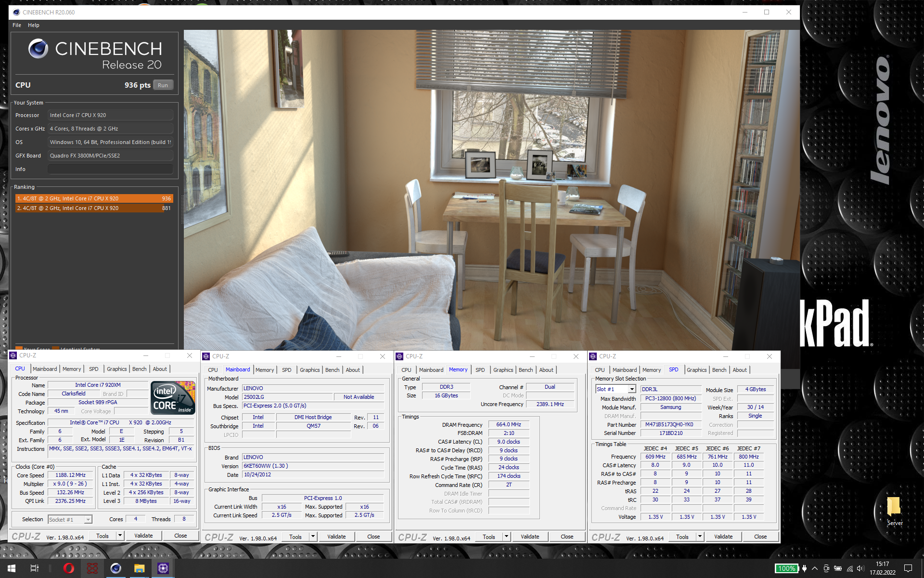Switch to the Cinebench taskbar icon
Image resolution: width=924 pixels, height=578 pixels.
(x=116, y=568)
